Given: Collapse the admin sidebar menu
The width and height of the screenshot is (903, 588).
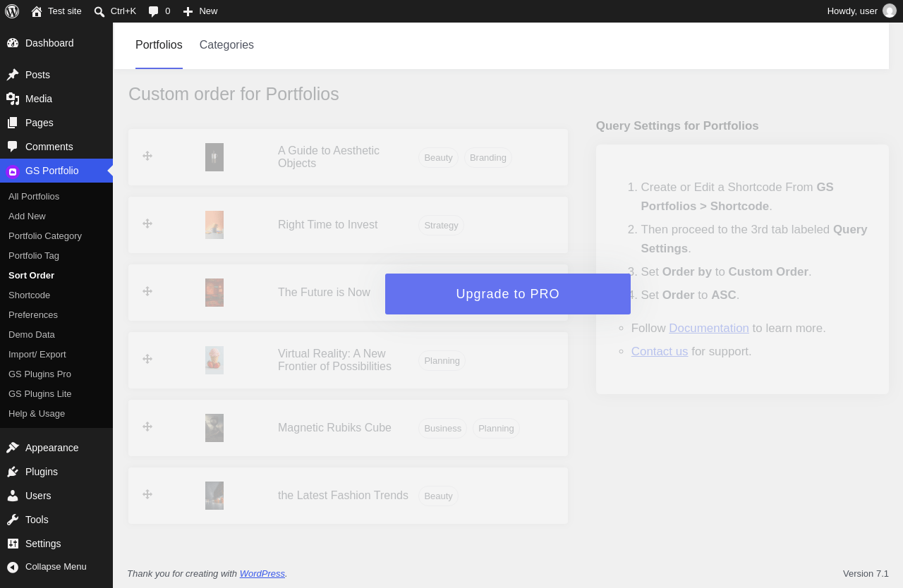Looking at the screenshot, I should click(56, 567).
